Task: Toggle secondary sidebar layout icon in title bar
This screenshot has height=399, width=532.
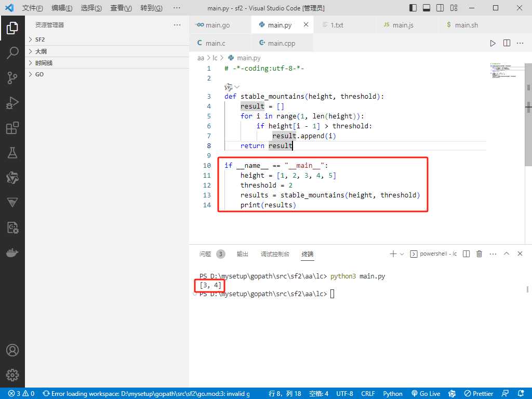Action: coord(440,8)
